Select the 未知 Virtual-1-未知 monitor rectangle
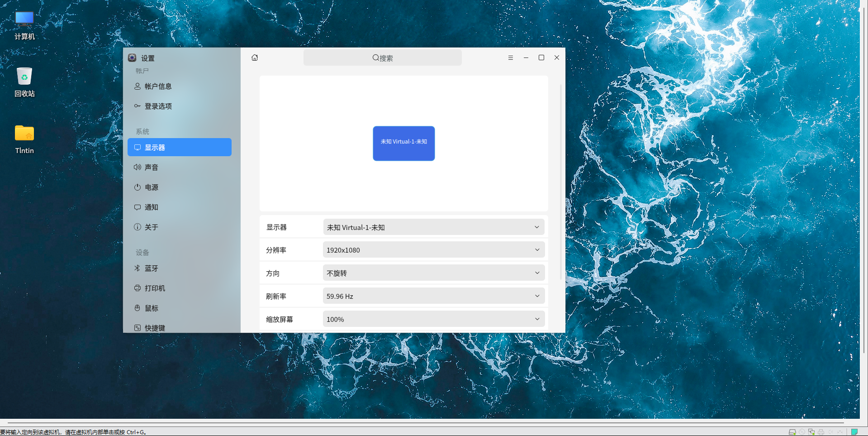 404,143
